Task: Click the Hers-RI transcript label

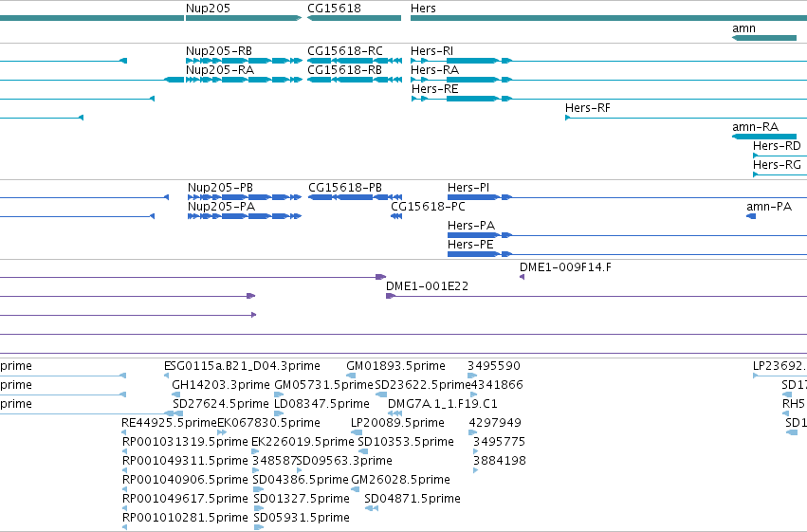Action: (431, 51)
